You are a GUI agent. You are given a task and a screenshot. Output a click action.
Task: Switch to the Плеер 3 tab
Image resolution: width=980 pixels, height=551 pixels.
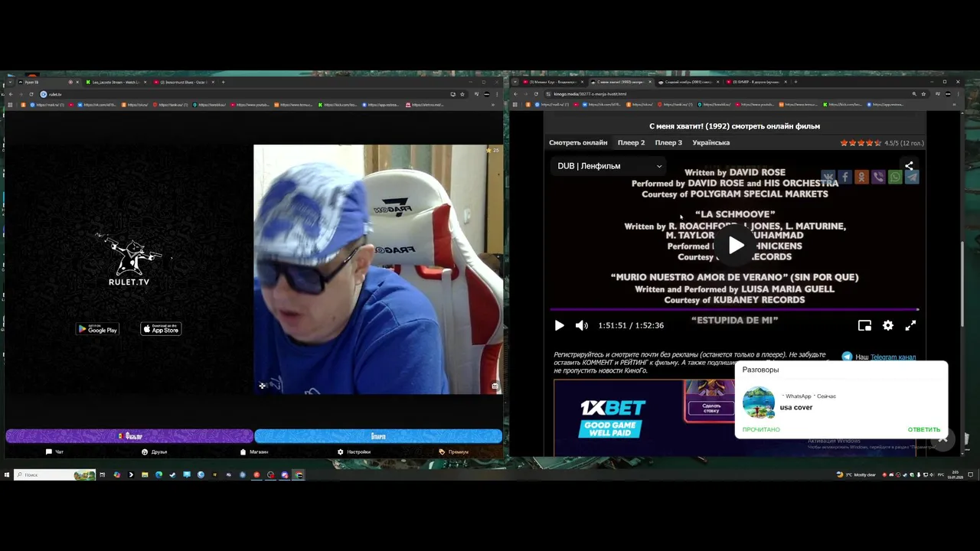668,142
